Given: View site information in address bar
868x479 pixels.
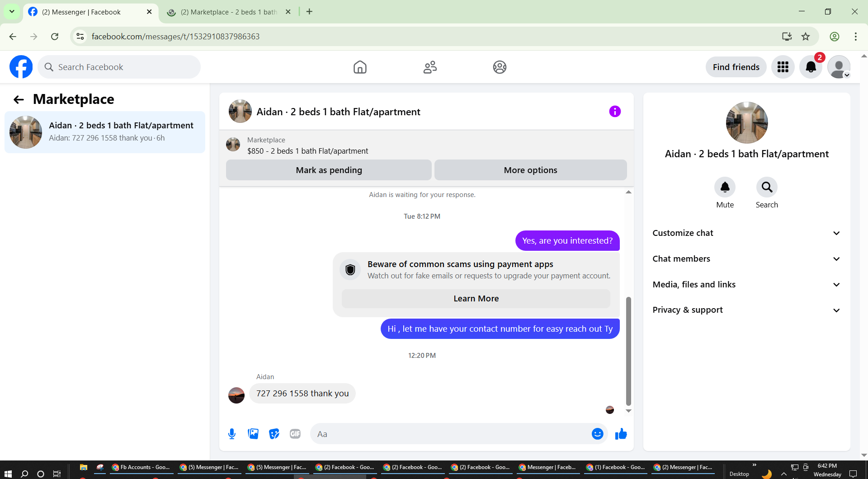Looking at the screenshot, I should point(80,37).
